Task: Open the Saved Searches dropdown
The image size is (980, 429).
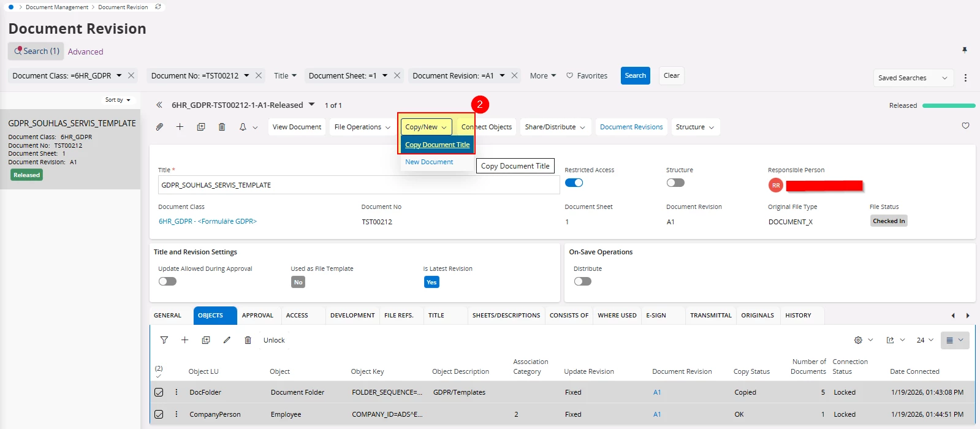Action: pyautogui.click(x=913, y=78)
